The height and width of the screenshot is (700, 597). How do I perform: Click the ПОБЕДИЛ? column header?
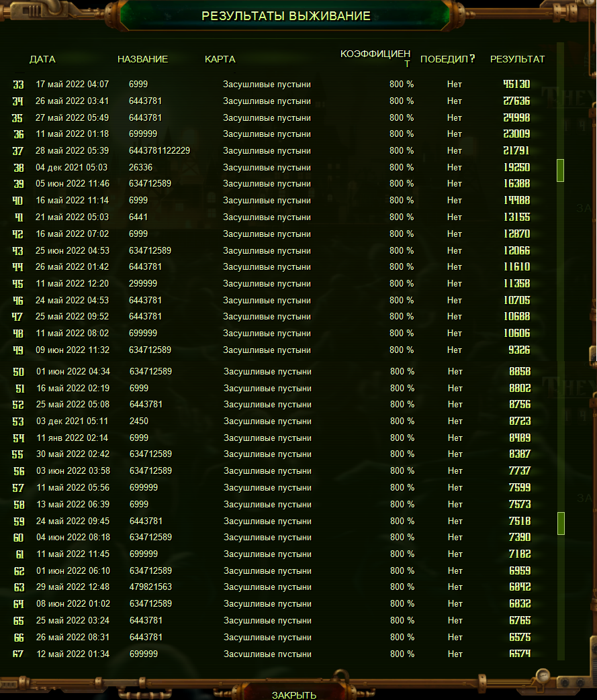click(x=448, y=59)
